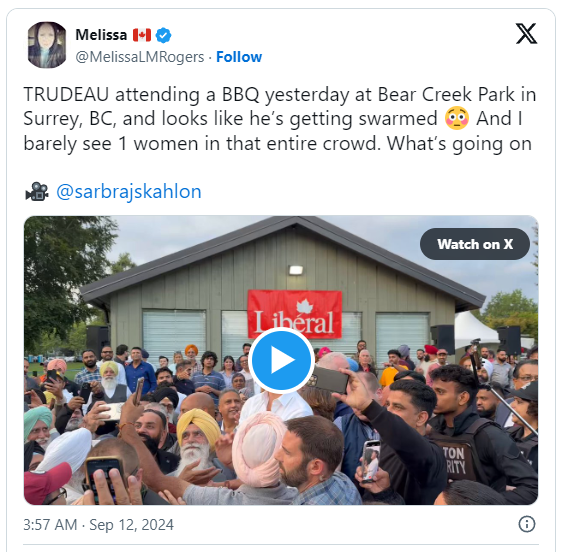Click the wall light above Liberal banner
Image resolution: width=569 pixels, height=552 pixels.
click(x=296, y=270)
